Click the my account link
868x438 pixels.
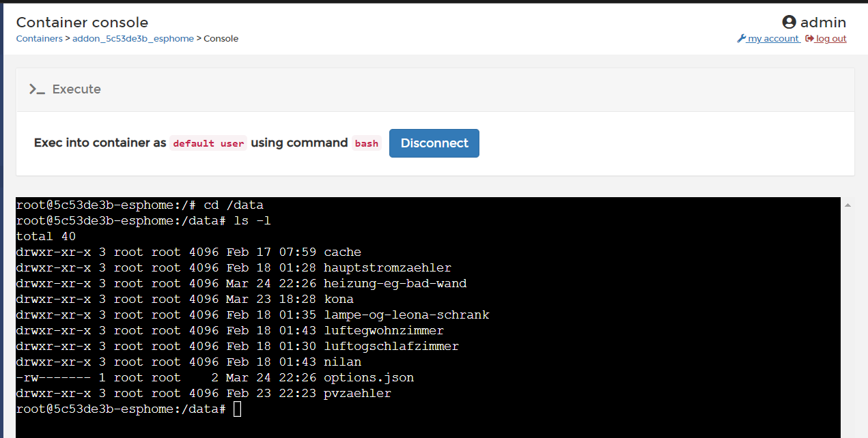772,38
